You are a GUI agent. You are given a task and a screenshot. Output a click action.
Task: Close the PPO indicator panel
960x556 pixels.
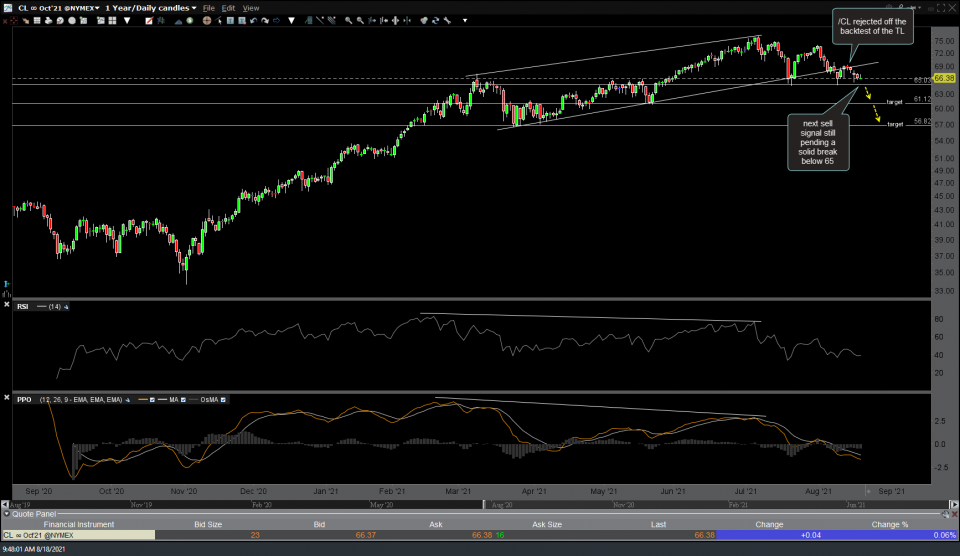(7, 397)
